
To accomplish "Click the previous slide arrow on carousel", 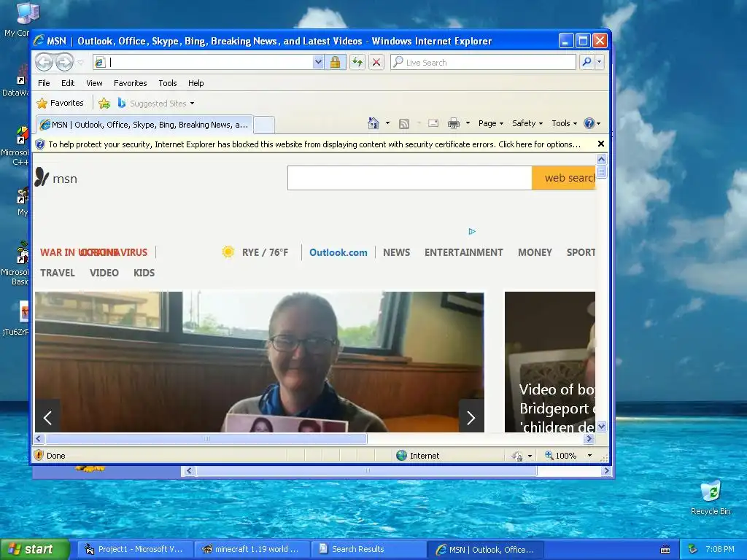I will tap(47, 418).
